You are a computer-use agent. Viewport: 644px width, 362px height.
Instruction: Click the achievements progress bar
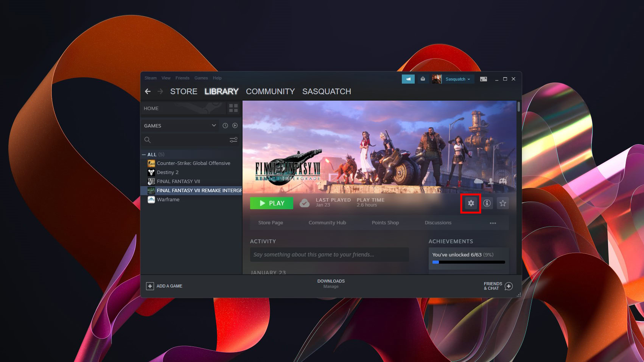(469, 262)
